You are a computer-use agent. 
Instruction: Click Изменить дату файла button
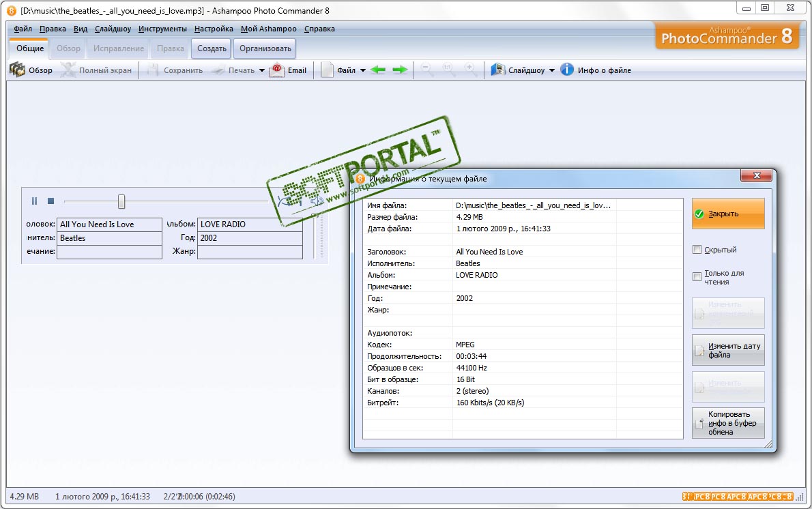[x=728, y=351]
